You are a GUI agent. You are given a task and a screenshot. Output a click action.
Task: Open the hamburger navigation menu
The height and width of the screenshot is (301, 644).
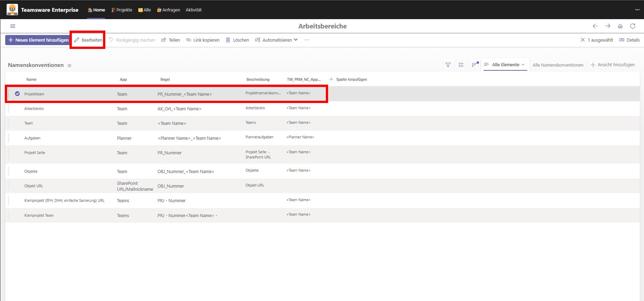pos(13,26)
